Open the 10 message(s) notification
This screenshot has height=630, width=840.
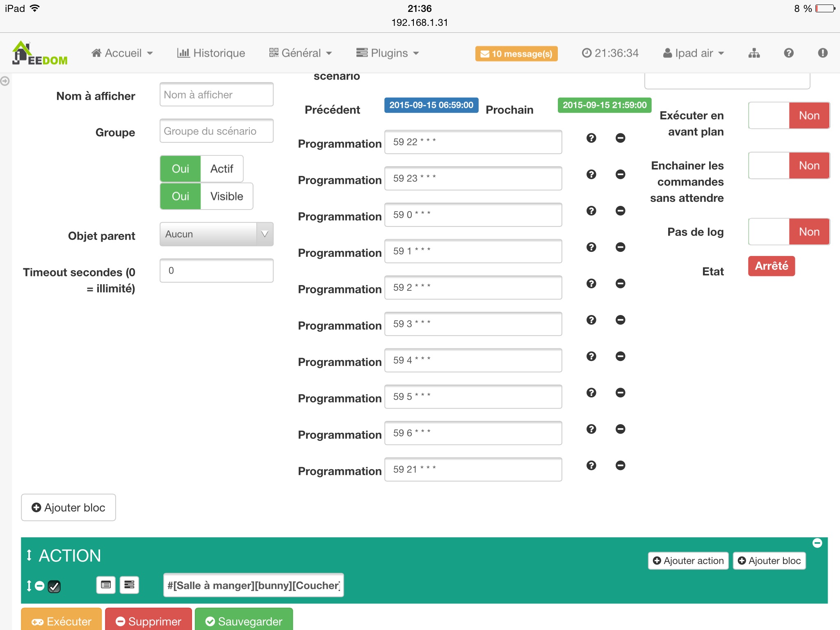click(516, 54)
